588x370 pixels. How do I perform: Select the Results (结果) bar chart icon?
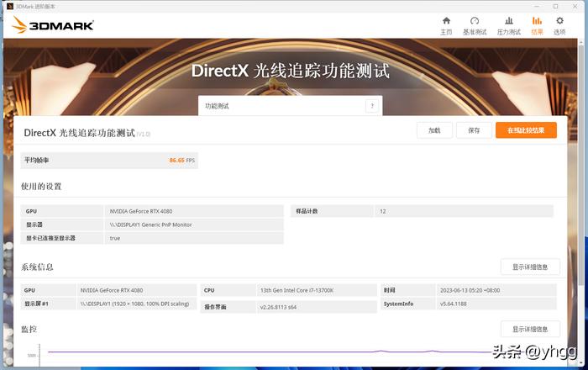537,21
